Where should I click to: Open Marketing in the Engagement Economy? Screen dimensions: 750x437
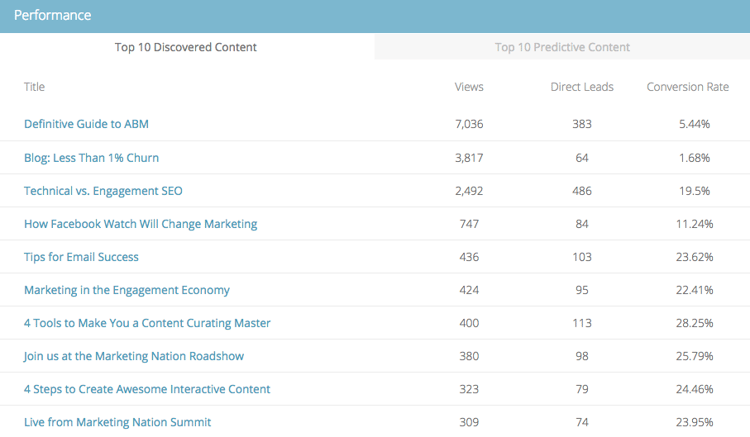click(127, 290)
